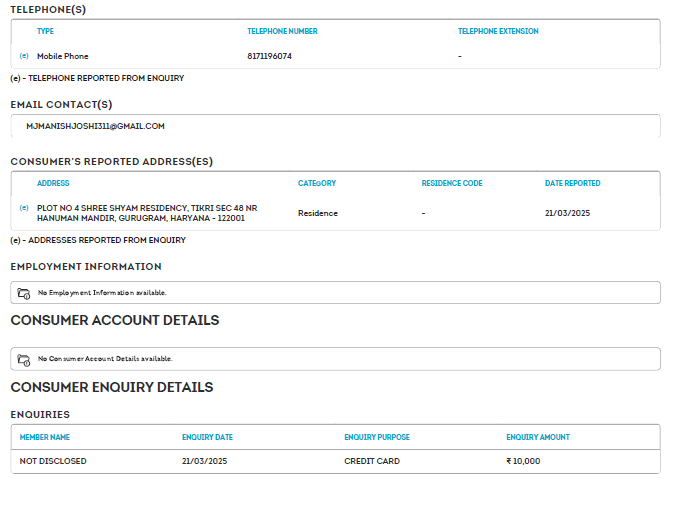Select the NOT DISCLOSED member name cell
687x512 pixels.
click(53, 461)
